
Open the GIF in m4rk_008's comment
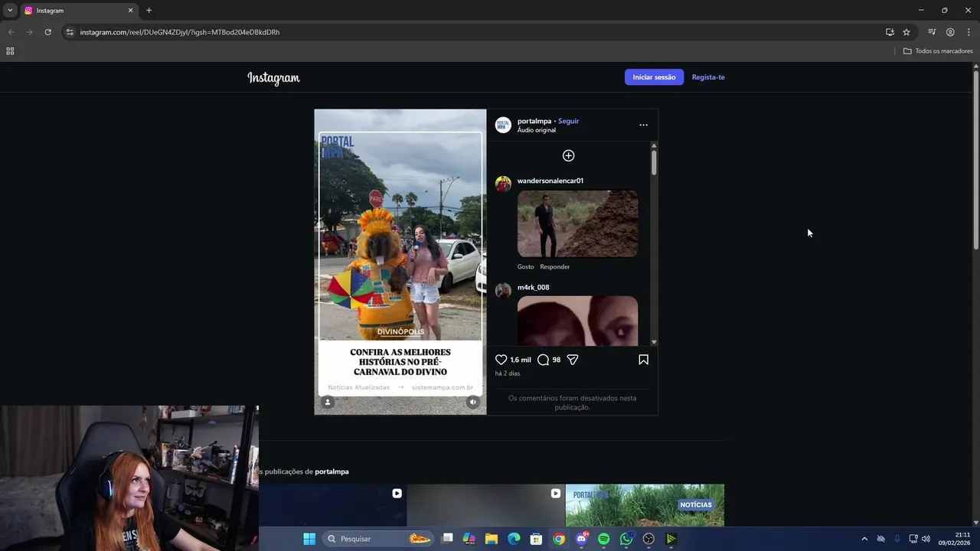click(577, 321)
